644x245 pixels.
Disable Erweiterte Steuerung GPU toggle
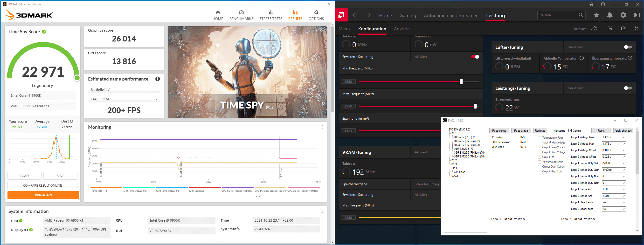[475, 57]
